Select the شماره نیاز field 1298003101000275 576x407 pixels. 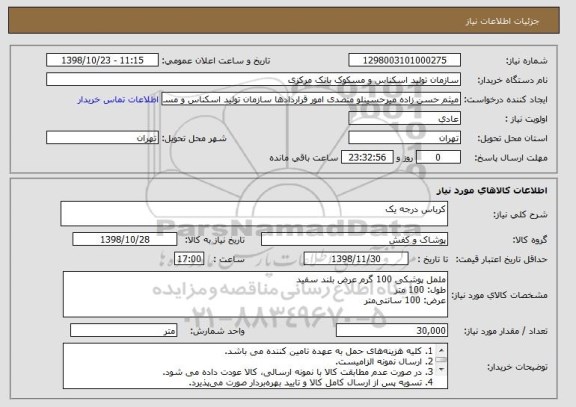coord(404,60)
